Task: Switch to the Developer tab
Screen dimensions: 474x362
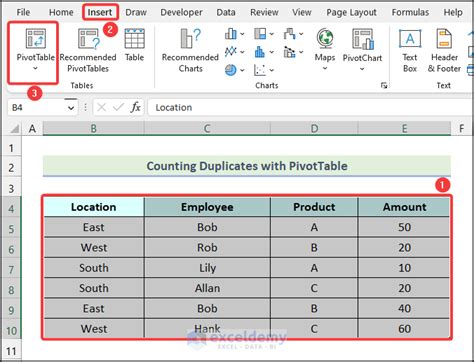Action: click(181, 12)
